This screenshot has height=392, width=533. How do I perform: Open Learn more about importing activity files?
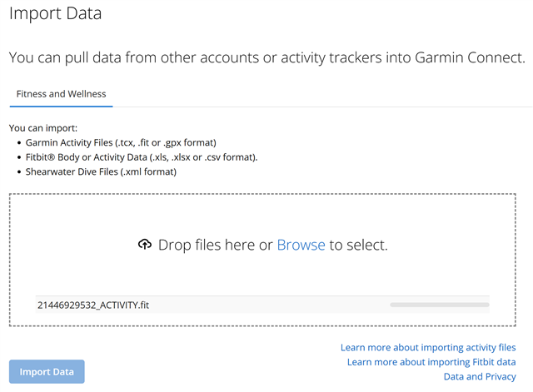428,347
